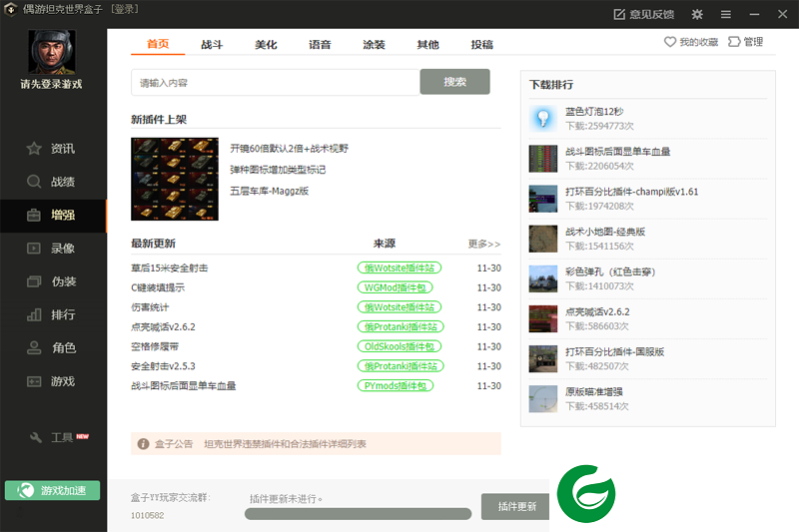Switch to the 涂装 tab
The width and height of the screenshot is (799, 532).
tap(374, 44)
